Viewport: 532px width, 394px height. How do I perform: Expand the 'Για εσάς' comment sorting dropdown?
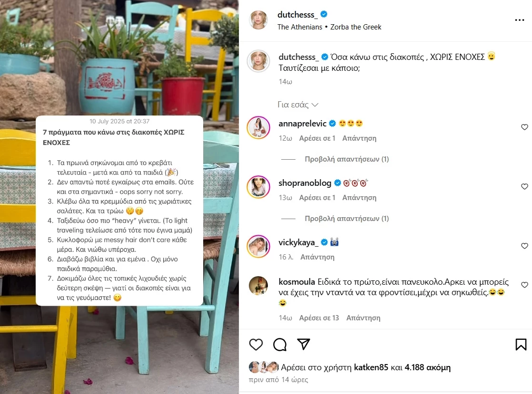[298, 105]
